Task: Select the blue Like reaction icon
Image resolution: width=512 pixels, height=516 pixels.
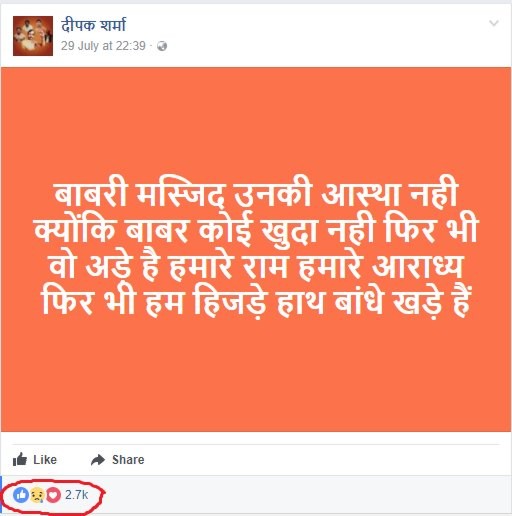Action: tap(21, 495)
